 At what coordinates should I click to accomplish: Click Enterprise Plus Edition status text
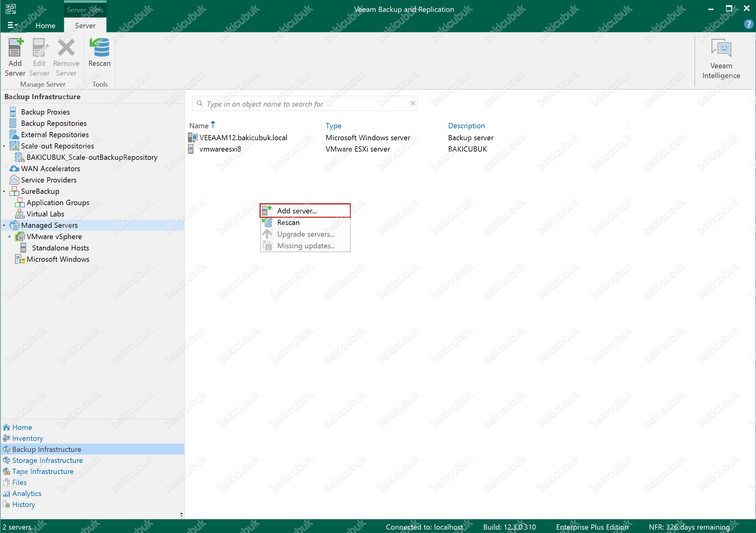[x=592, y=527]
